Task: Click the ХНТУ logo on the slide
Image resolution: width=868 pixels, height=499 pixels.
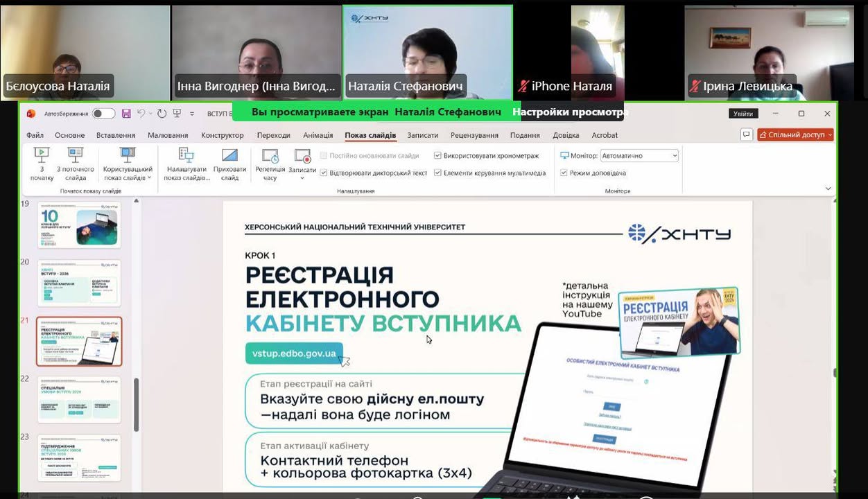Action: point(679,234)
